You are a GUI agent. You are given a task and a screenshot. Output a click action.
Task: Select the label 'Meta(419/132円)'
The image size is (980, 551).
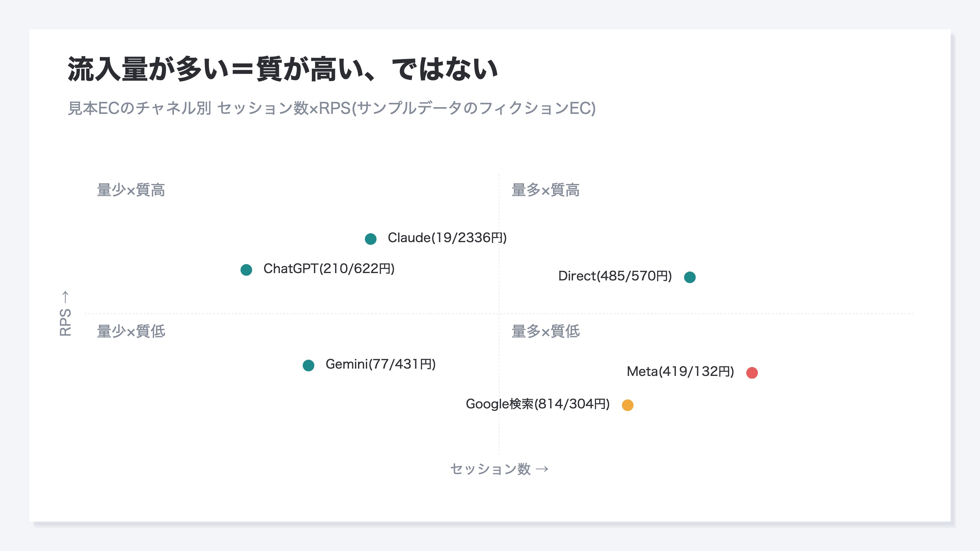pyautogui.click(x=680, y=372)
